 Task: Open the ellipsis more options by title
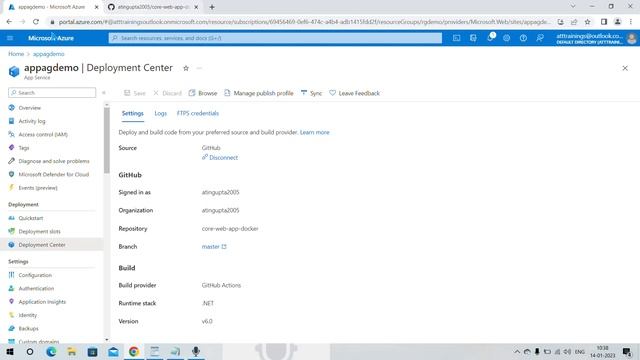click(x=199, y=68)
